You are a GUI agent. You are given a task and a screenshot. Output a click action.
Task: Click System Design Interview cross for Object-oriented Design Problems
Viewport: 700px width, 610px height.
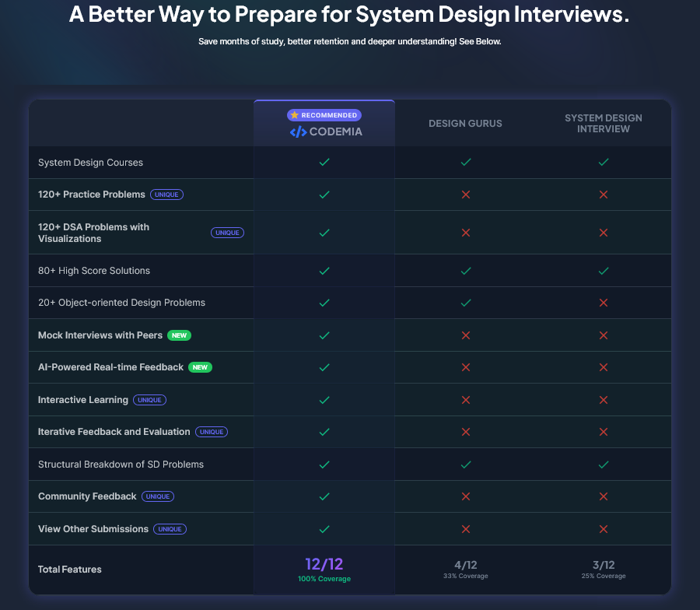click(604, 303)
